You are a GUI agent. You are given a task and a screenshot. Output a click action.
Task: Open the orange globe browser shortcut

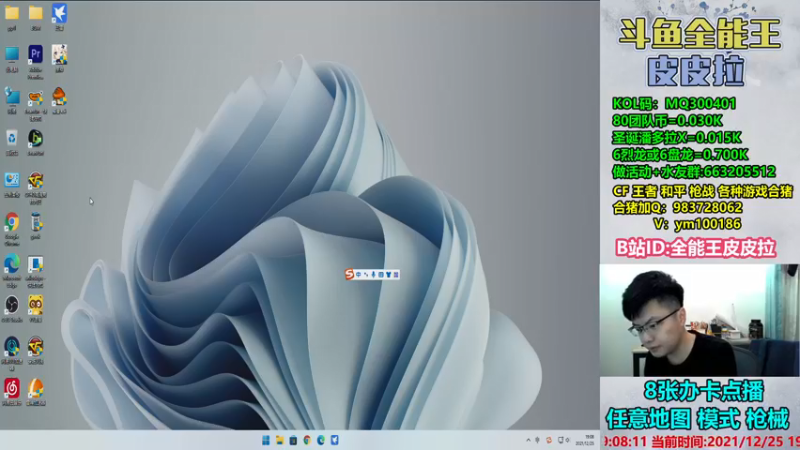pyautogui.click(x=35, y=389)
